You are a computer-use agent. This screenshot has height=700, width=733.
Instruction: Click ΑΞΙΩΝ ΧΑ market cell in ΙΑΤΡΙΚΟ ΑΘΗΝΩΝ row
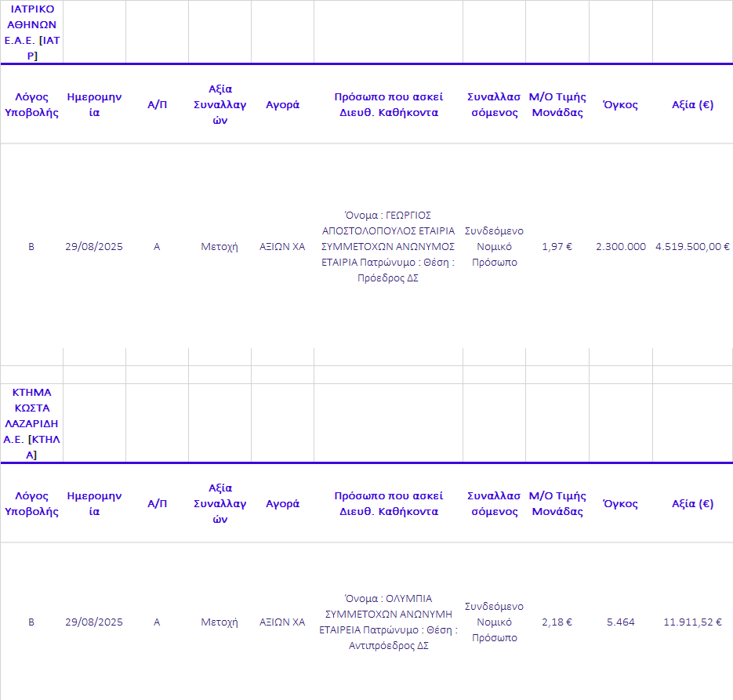pos(282,247)
